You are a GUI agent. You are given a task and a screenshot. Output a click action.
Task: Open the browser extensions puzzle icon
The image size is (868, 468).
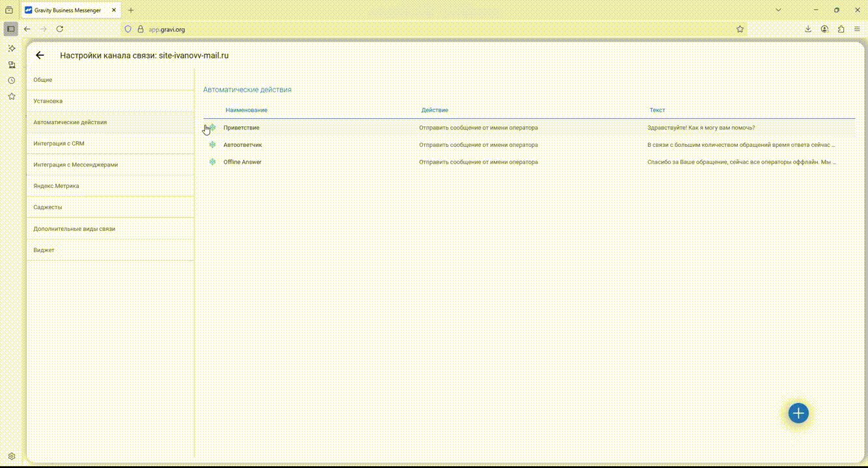pyautogui.click(x=841, y=29)
